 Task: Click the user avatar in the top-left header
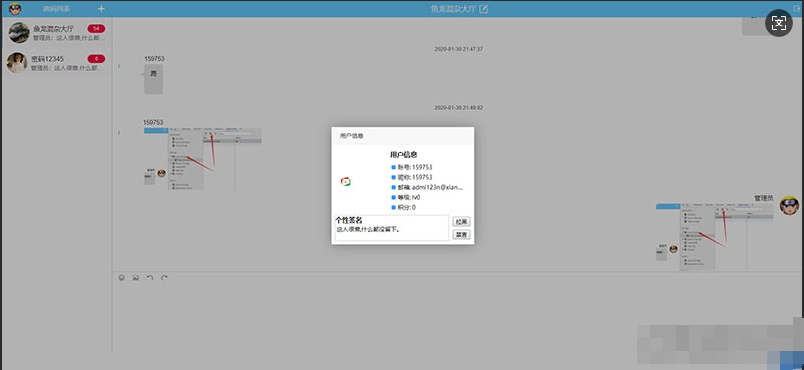[x=15, y=9]
